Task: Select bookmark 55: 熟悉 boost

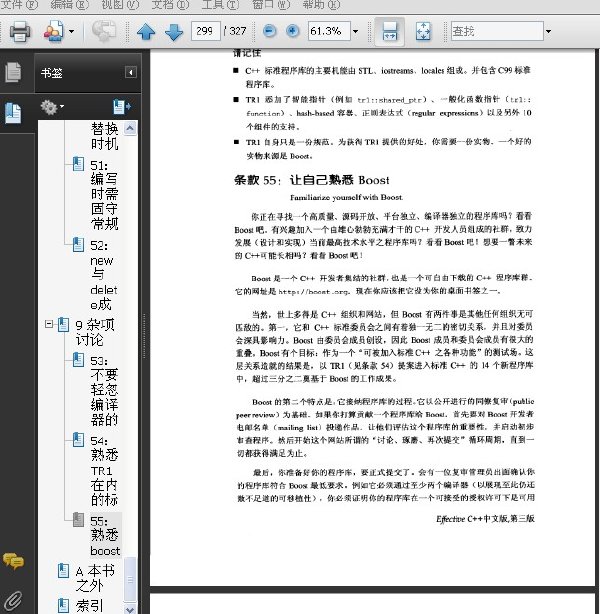Action: point(105,536)
